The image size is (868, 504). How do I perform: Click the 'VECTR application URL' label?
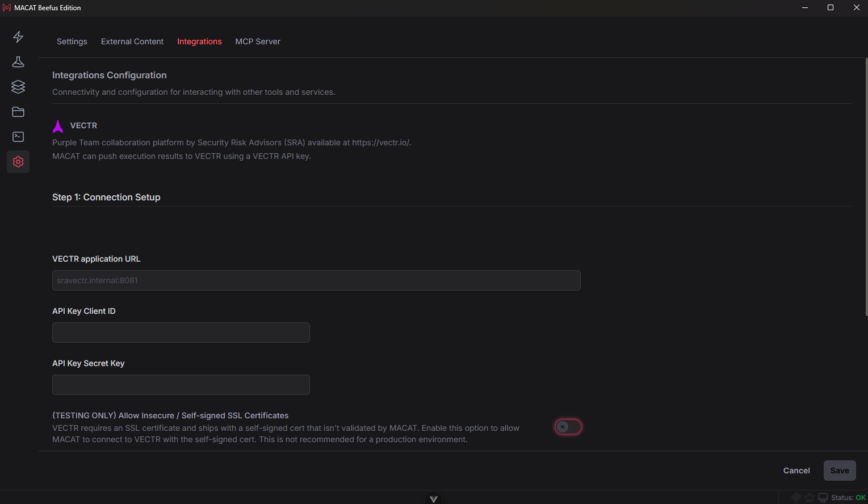tap(96, 259)
